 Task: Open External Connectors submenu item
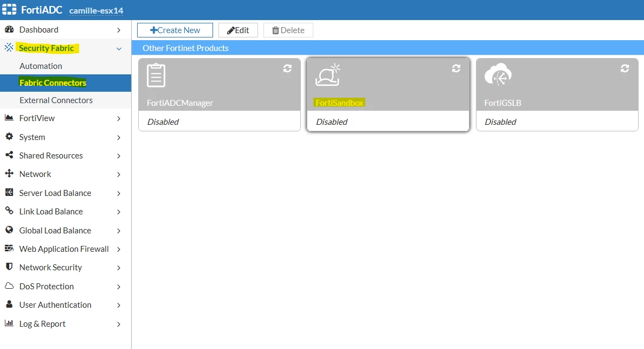[56, 100]
